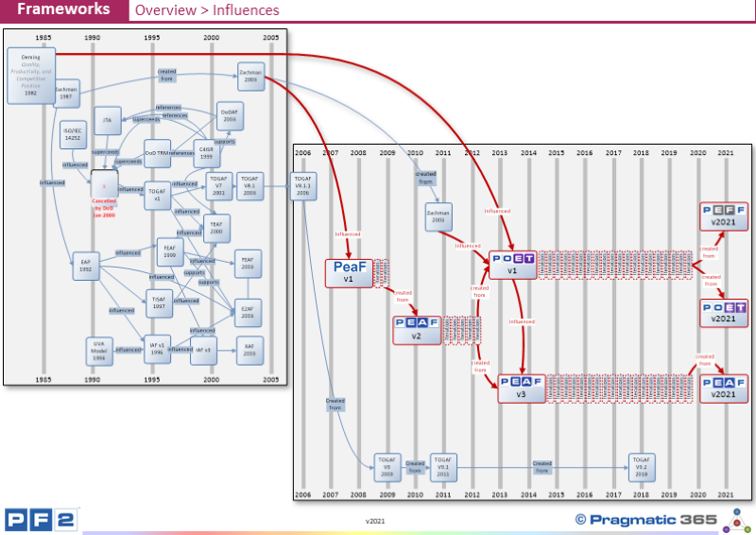756x535 pixels.
Task: Click the FEAF 1999 node
Action: pos(170,251)
